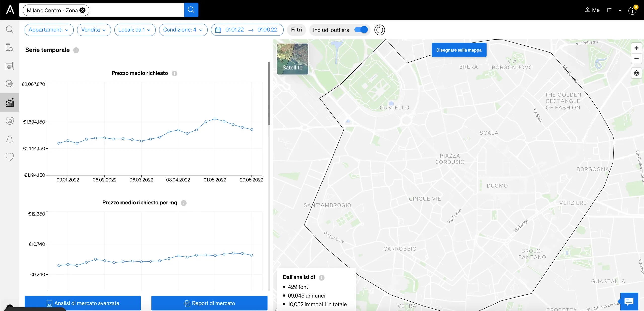644x311 pixels.
Task: Open the info icon with notification badge
Action: (632, 10)
